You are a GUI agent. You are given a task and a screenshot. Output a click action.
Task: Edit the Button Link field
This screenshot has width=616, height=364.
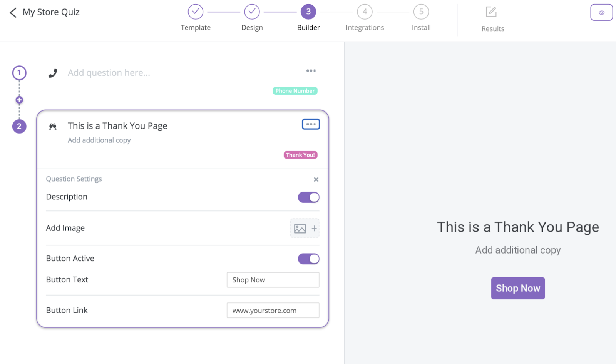273,311
